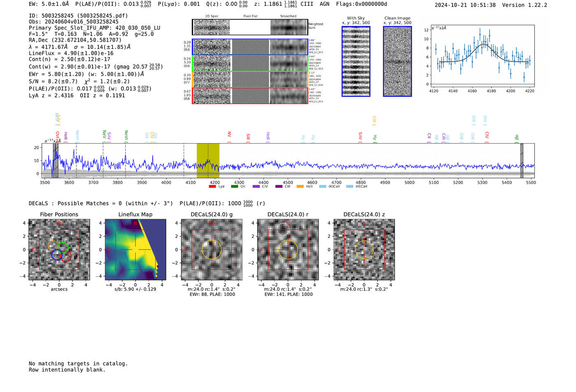This screenshot has width=576, height=392.
Task: Click the 'ID: 5003258245 (5003258245.pdf)' line
Action: pos(78,16)
